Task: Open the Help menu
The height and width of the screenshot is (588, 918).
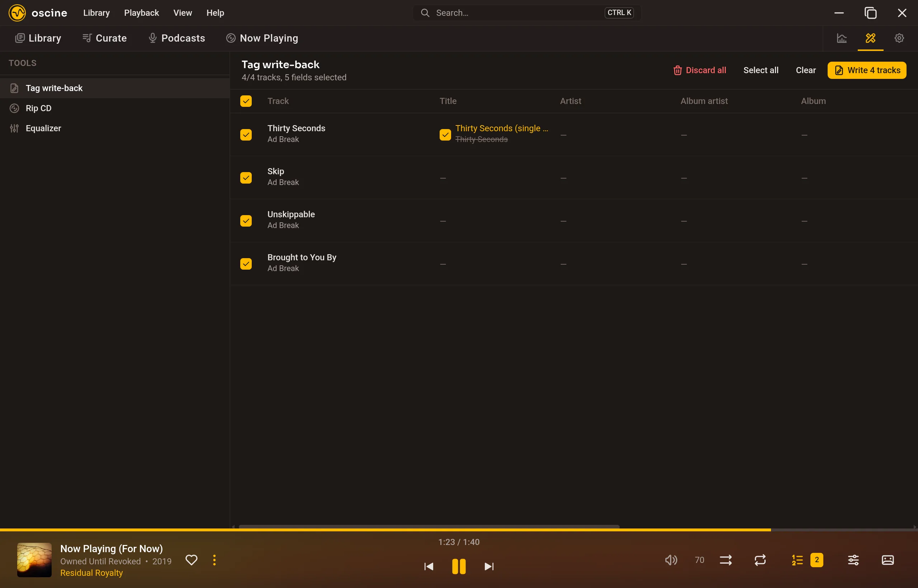Action: 215,13
